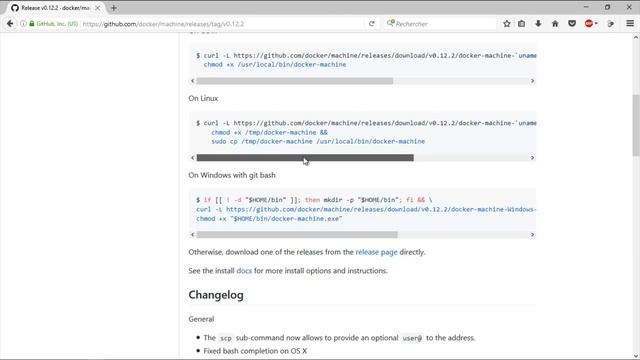
Task: Click the inline 'user@' code word
Action: (412, 338)
